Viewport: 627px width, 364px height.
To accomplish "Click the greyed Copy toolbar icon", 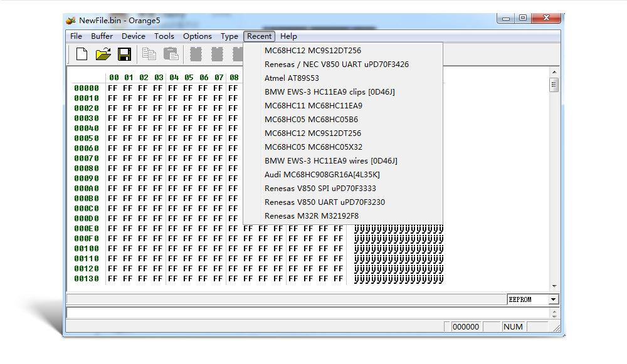I will [149, 55].
